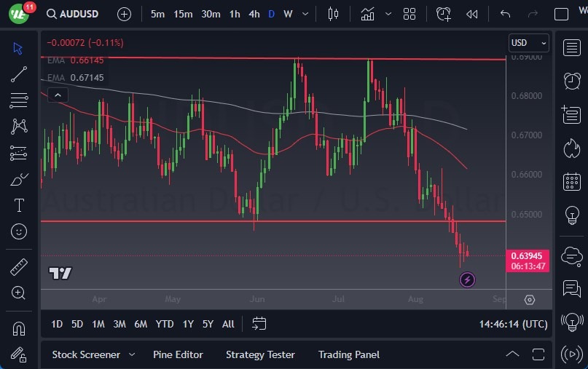This screenshot has height=369, width=588.
Task: Select the ruler measure tool
Action: [19, 267]
